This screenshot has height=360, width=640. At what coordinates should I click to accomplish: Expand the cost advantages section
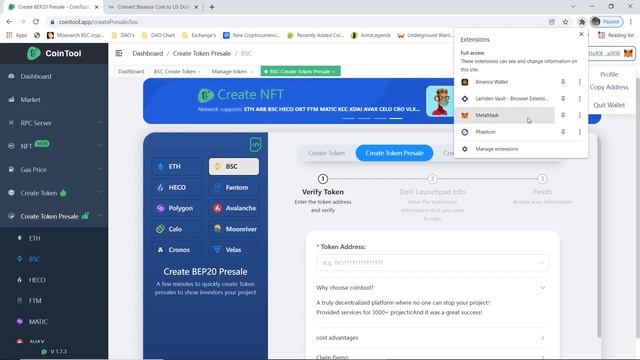pyautogui.click(x=432, y=338)
